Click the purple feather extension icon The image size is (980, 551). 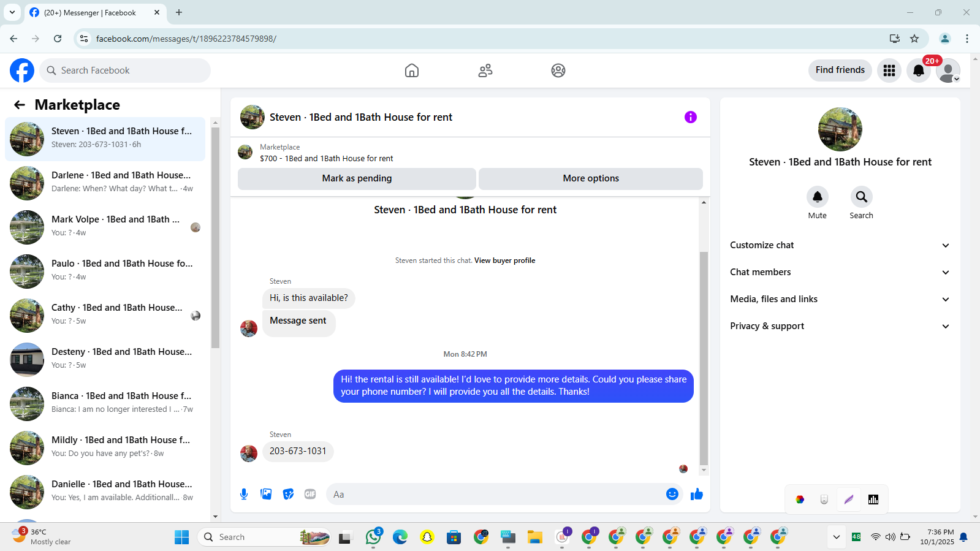pyautogui.click(x=849, y=500)
